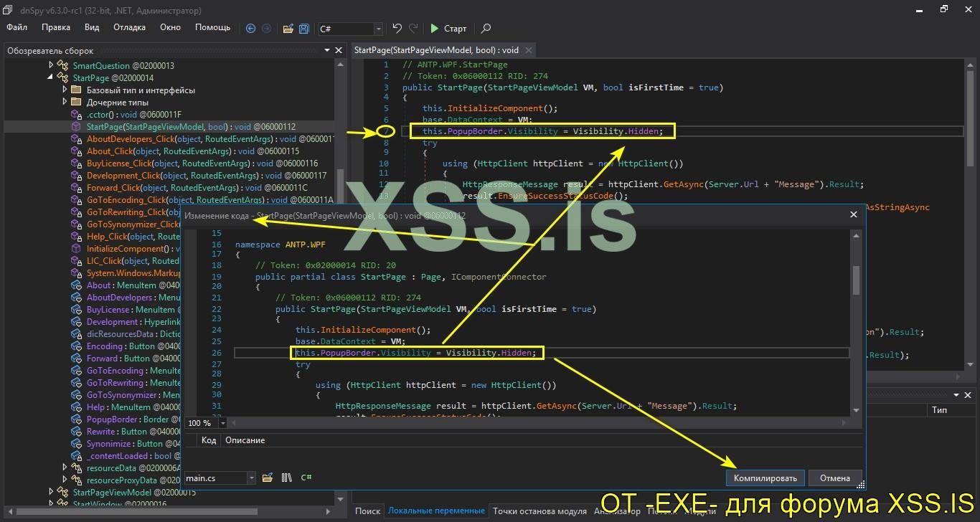980x522 pixels.
Task: Click the assembly tree vertical scrollbar thumb
Action: (x=341, y=188)
